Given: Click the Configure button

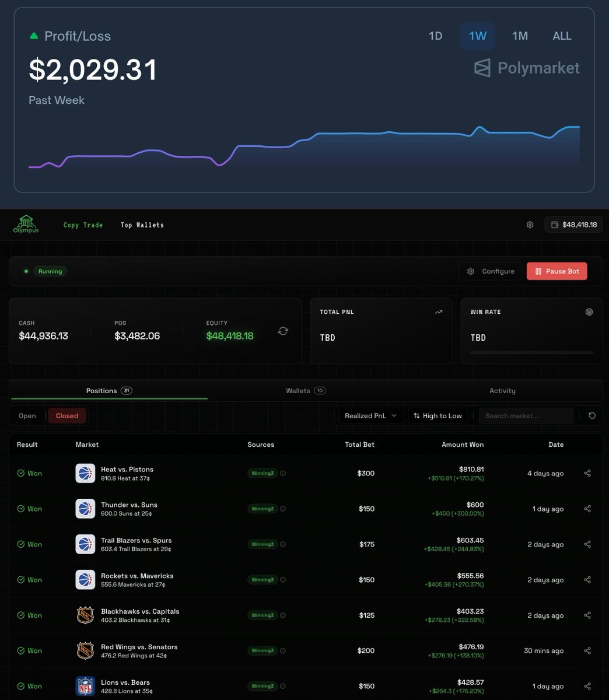Looking at the screenshot, I should click(x=491, y=271).
